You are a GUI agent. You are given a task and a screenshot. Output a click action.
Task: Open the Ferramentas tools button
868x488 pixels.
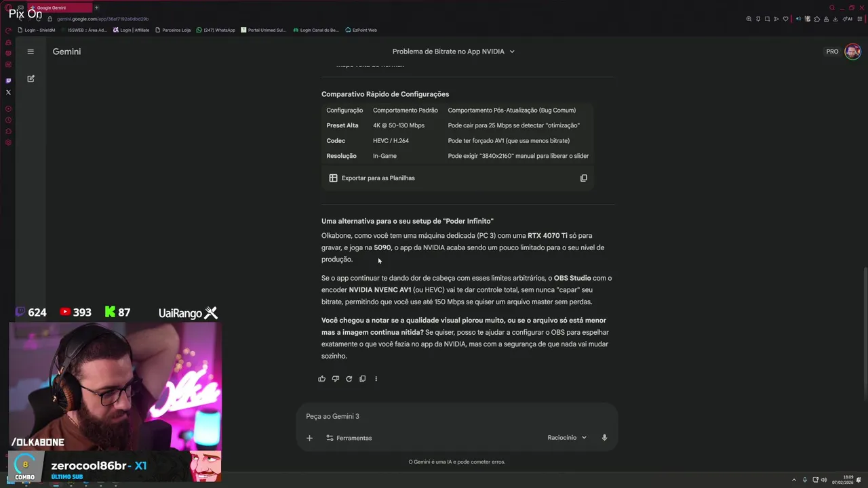point(349,438)
